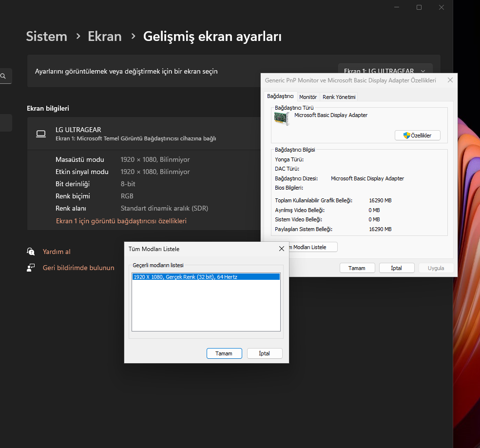Click the Masaüstü modu 1920 × 1080 value
The height and width of the screenshot is (448, 480).
(x=155, y=159)
